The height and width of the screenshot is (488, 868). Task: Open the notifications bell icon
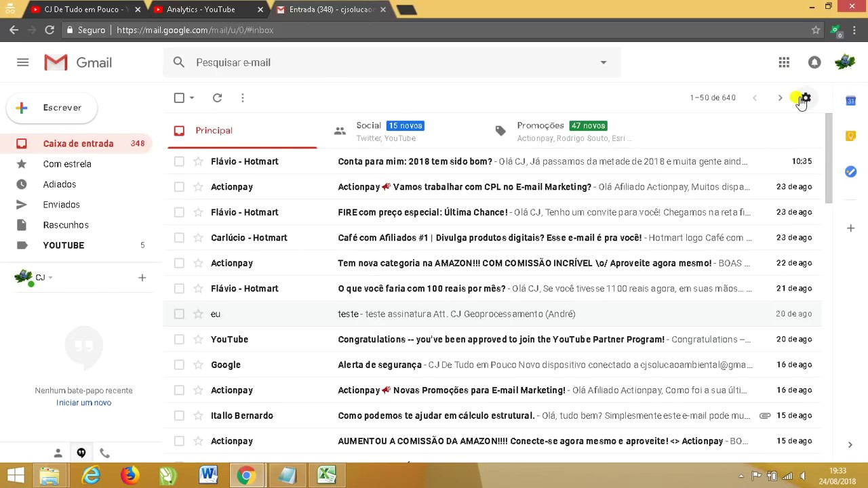814,62
